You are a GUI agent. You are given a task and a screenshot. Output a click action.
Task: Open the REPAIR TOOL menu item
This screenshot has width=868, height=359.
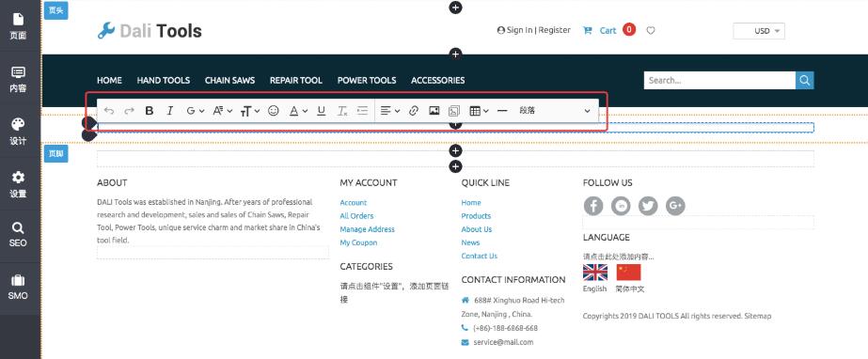pos(296,80)
